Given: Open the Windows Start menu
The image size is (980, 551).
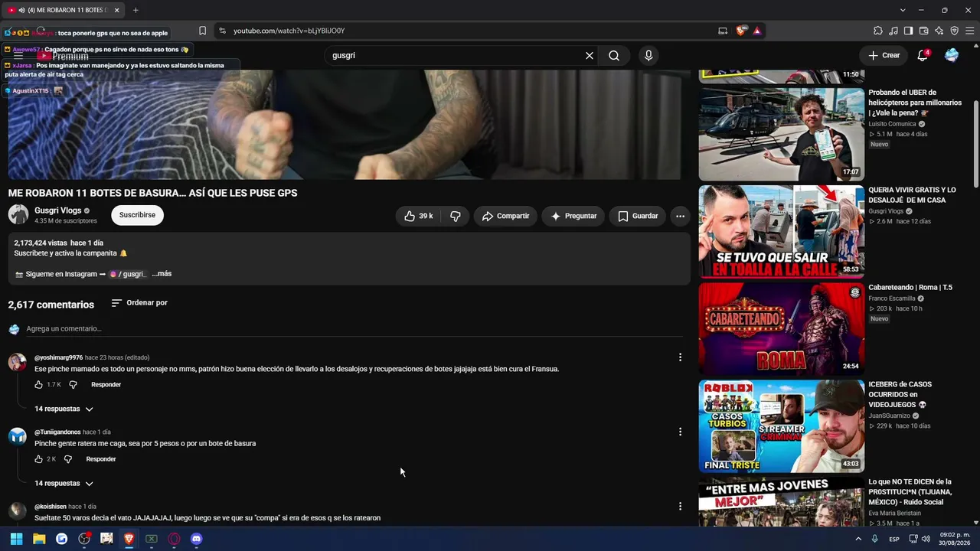Looking at the screenshot, I should pos(16,539).
